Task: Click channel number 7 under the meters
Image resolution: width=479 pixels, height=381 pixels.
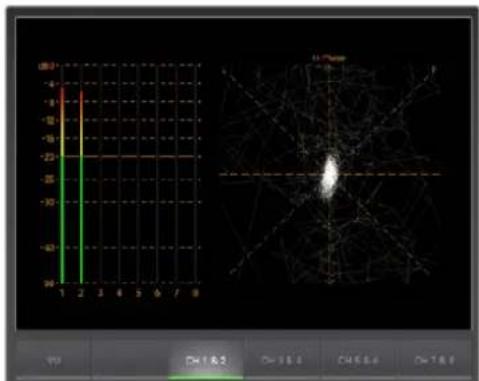Action: 177,293
